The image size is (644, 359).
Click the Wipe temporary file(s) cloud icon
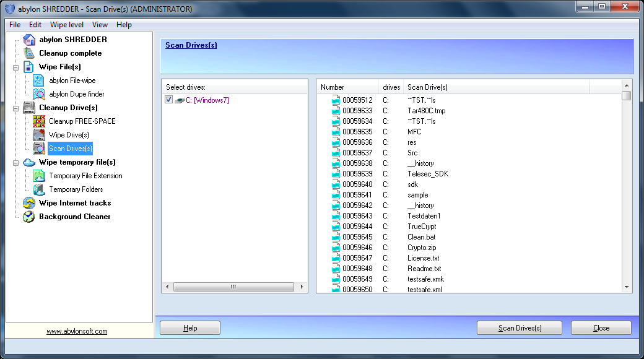pos(29,162)
